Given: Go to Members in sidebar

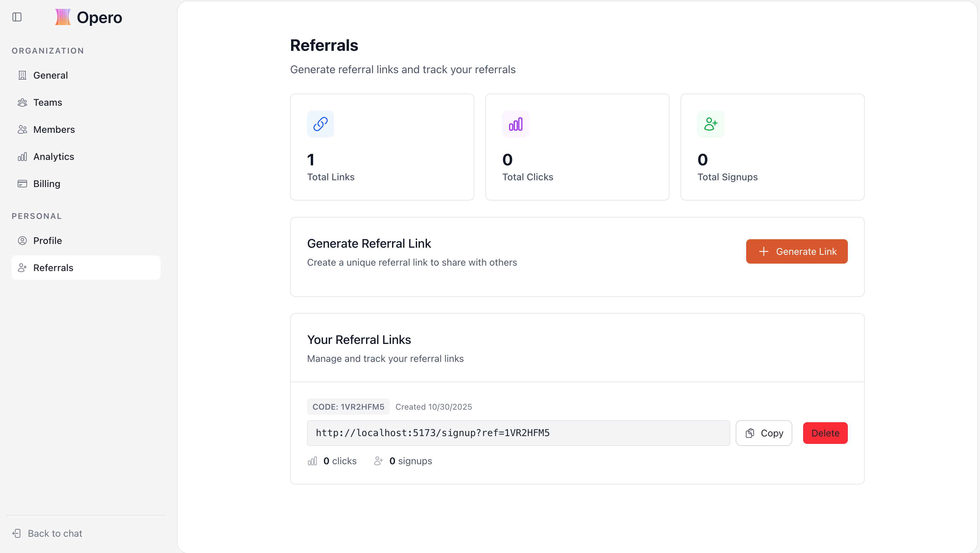Looking at the screenshot, I should [54, 130].
